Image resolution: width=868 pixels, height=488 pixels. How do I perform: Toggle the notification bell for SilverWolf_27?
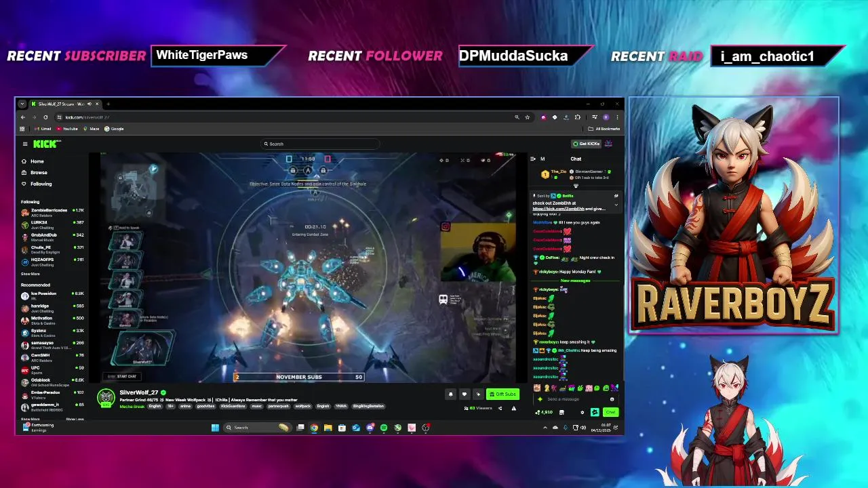(450, 394)
